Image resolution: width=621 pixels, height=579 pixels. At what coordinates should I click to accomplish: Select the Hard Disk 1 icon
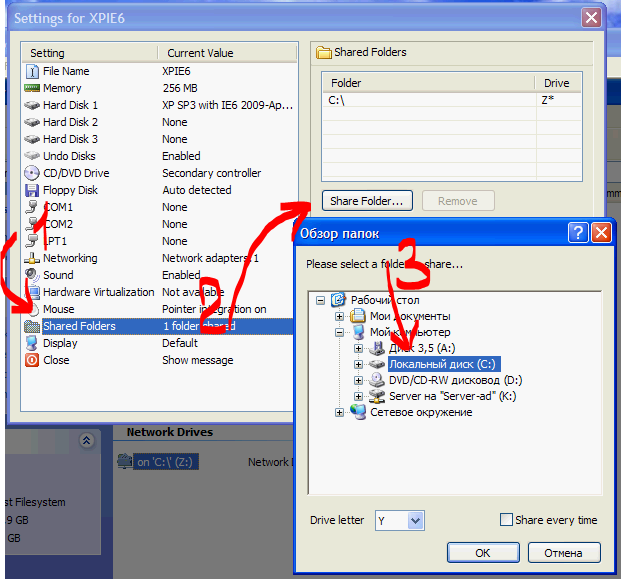(x=32, y=105)
